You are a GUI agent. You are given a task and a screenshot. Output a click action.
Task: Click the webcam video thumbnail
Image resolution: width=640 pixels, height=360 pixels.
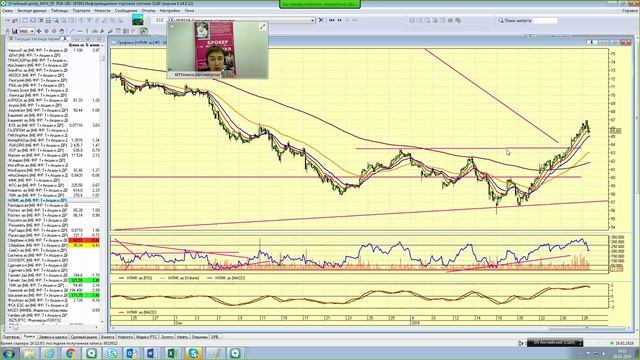pyautogui.click(x=217, y=50)
